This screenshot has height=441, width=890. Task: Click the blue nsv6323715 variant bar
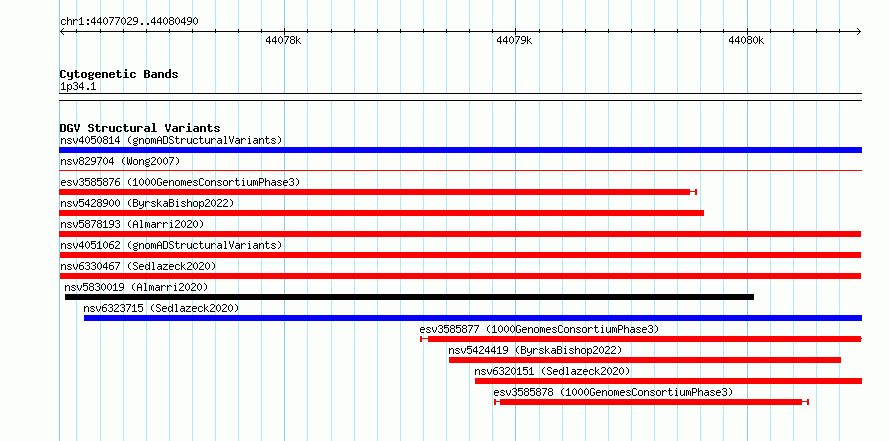click(473, 318)
